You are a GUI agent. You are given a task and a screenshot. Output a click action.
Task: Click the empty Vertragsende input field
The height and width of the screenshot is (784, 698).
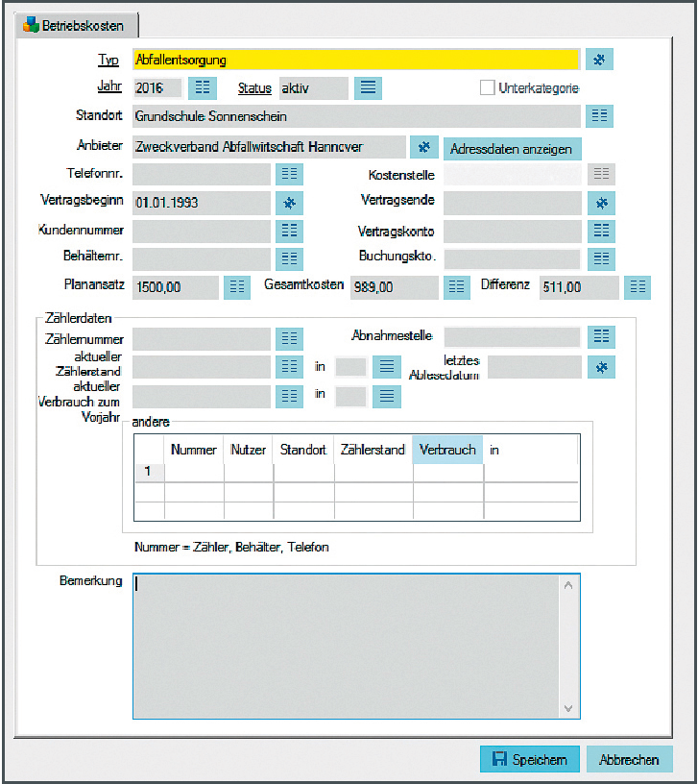(512, 203)
